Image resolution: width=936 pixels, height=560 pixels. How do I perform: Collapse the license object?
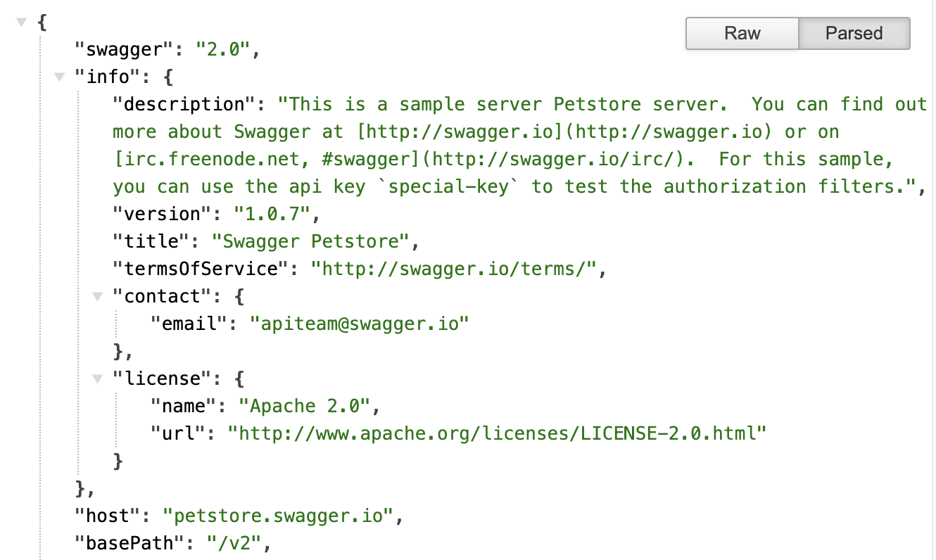[x=97, y=378]
